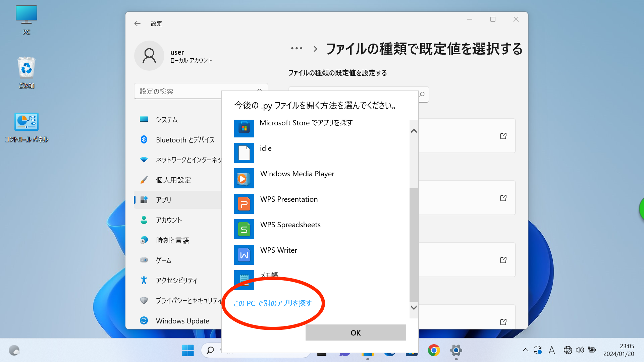Click the この PC で別のアプリを探す link
The width and height of the screenshot is (644, 362).
(x=272, y=303)
